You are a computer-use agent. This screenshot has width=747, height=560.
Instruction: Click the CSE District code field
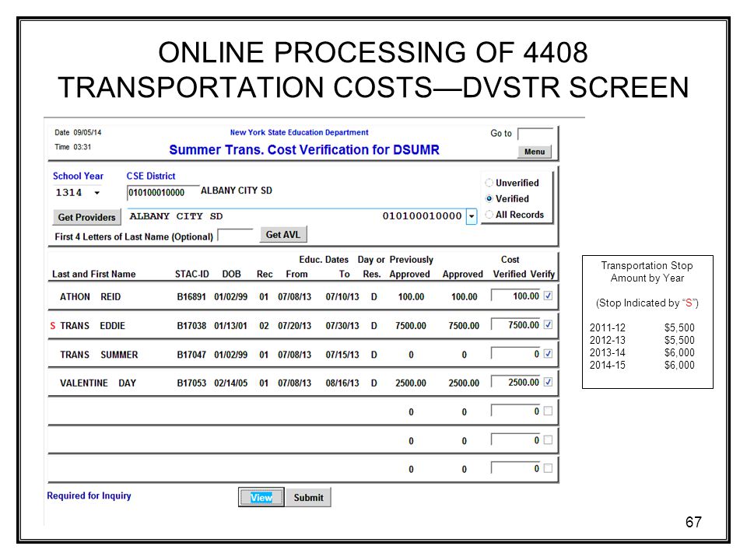[163, 192]
